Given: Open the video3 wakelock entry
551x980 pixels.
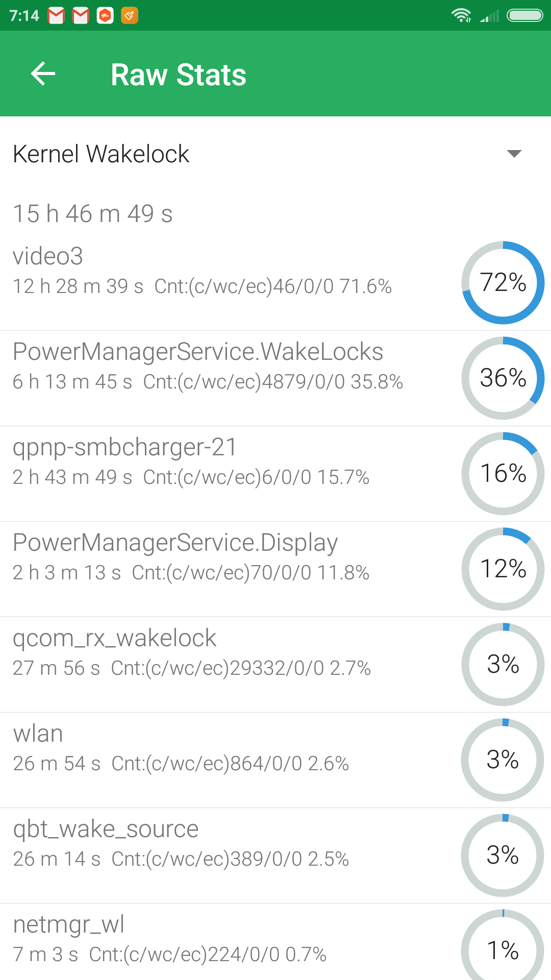Looking at the screenshot, I should click(275, 283).
